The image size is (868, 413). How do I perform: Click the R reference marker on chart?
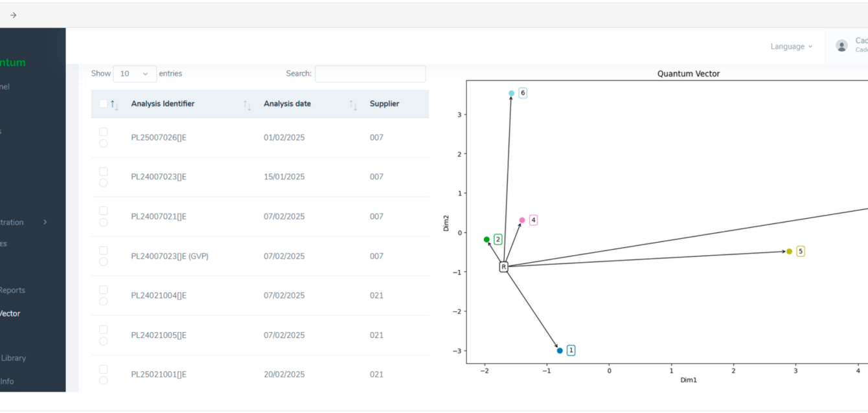(503, 267)
